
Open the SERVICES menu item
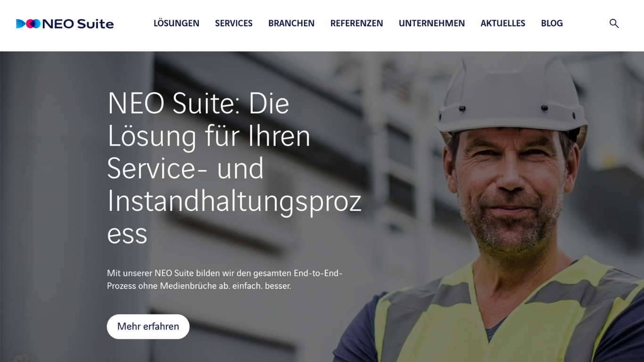pos(234,23)
